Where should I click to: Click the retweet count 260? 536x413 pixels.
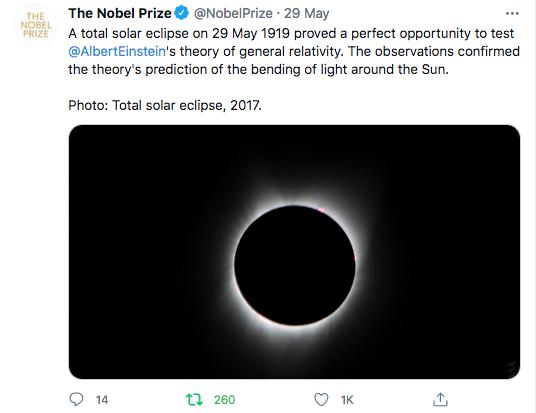225,400
